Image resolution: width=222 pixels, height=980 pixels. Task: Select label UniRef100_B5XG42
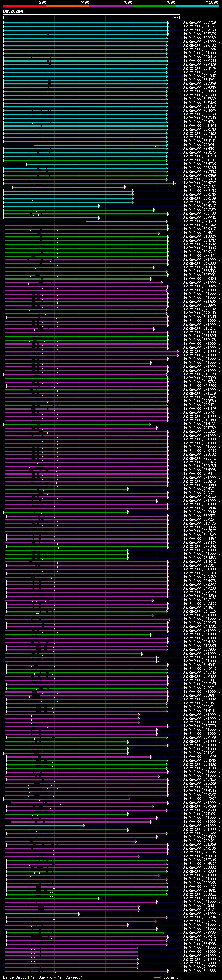[x=199, y=225]
